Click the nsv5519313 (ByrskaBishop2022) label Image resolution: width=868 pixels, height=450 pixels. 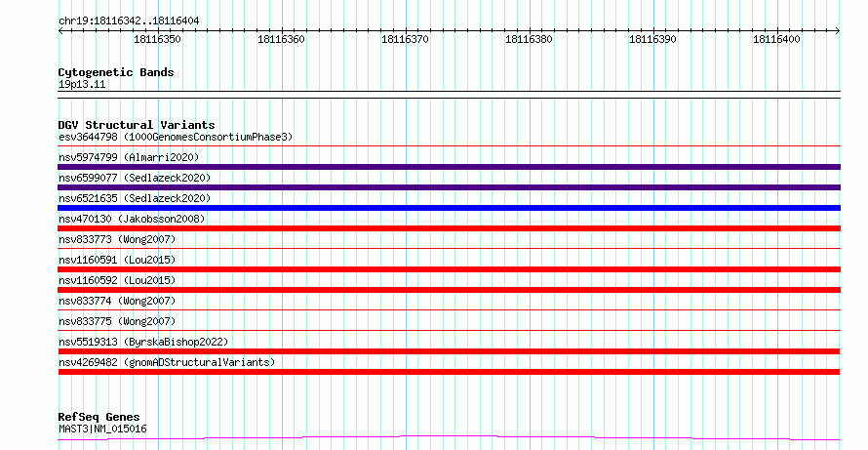point(143,342)
